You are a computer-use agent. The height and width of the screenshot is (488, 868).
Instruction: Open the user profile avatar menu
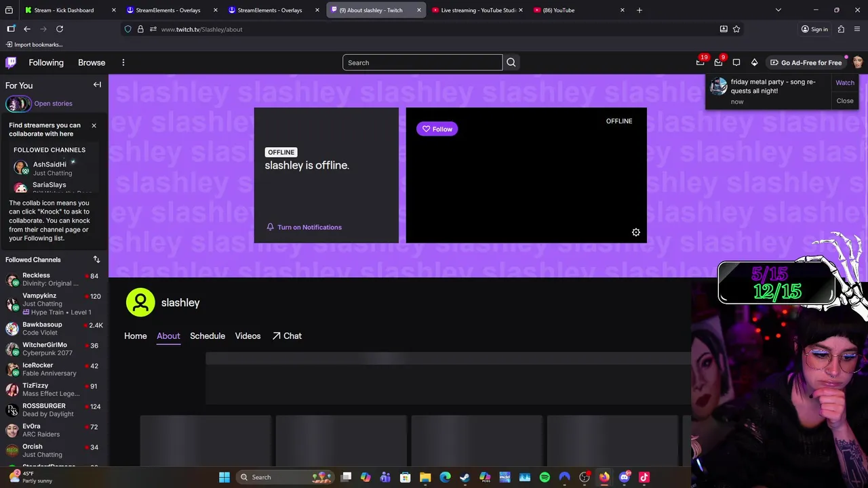tap(858, 62)
